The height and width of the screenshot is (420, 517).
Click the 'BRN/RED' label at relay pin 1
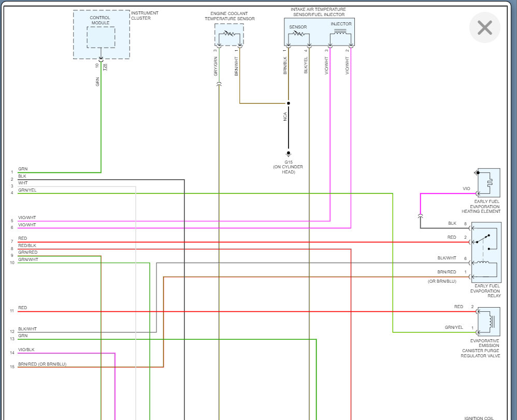coord(447,272)
